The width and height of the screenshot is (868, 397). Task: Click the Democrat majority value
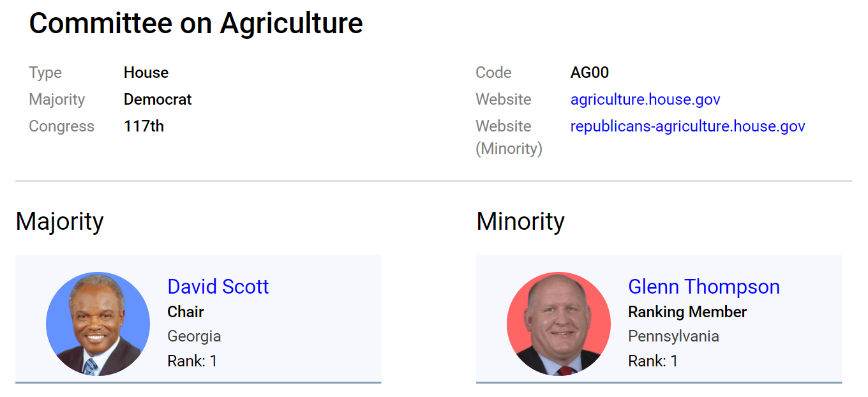pyautogui.click(x=158, y=100)
